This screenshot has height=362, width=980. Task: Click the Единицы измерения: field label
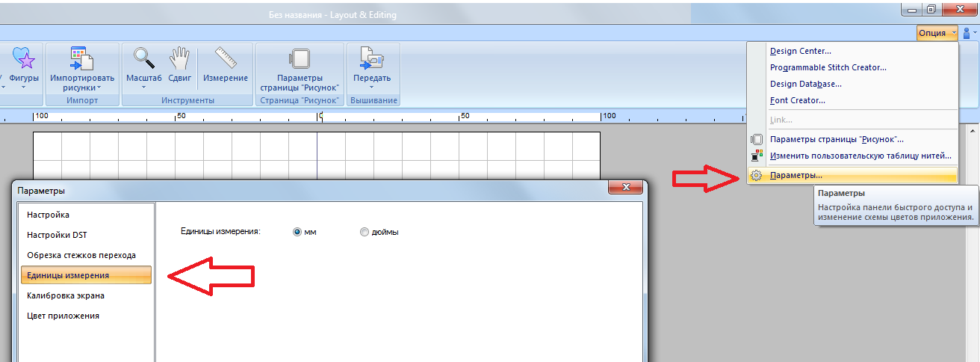pyautogui.click(x=220, y=232)
